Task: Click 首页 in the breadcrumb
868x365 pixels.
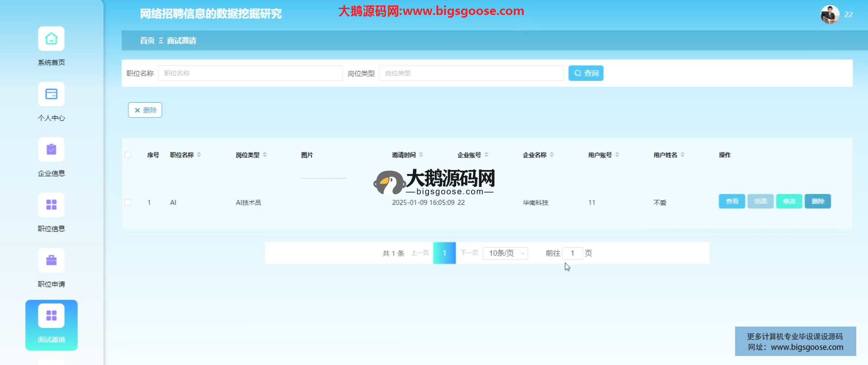Action: [147, 41]
